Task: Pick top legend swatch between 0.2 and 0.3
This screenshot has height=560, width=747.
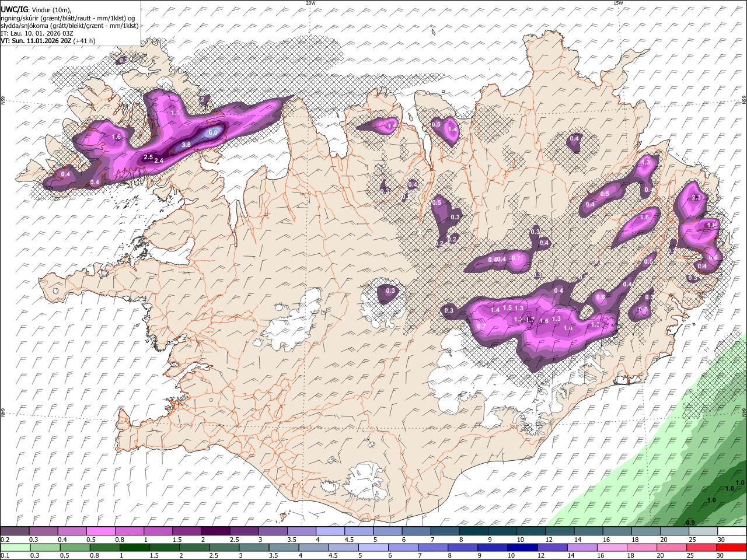Action: [15, 531]
